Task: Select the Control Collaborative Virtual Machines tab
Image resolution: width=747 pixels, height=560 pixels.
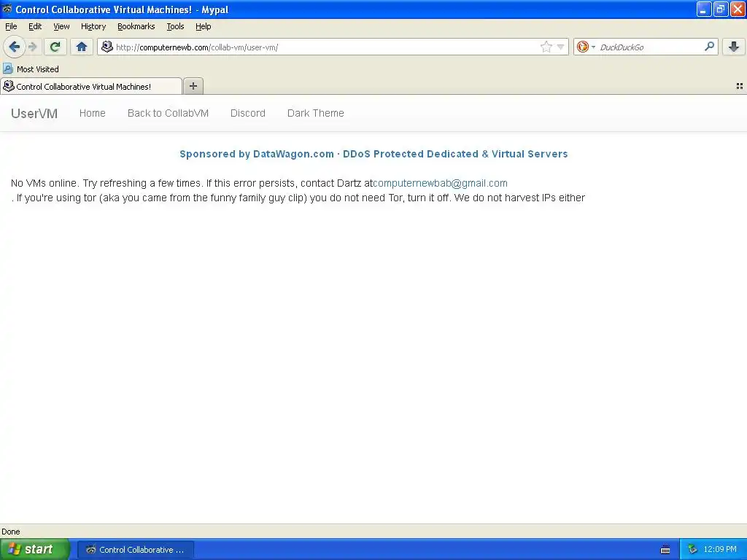Action: point(91,86)
